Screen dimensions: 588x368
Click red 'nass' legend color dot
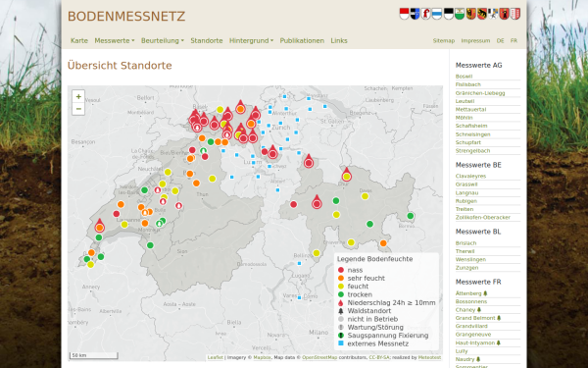[x=341, y=270]
